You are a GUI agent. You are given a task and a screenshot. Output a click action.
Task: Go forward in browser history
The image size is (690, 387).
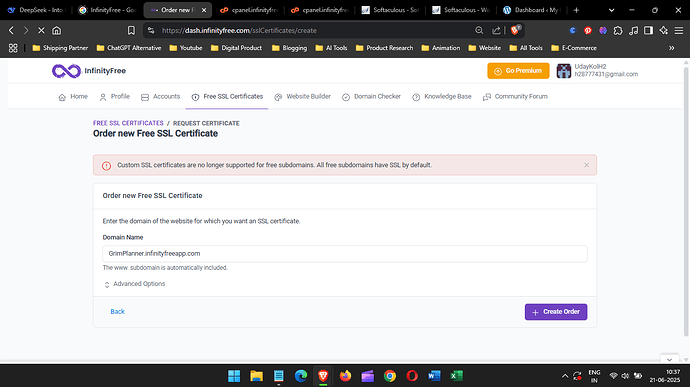point(26,30)
